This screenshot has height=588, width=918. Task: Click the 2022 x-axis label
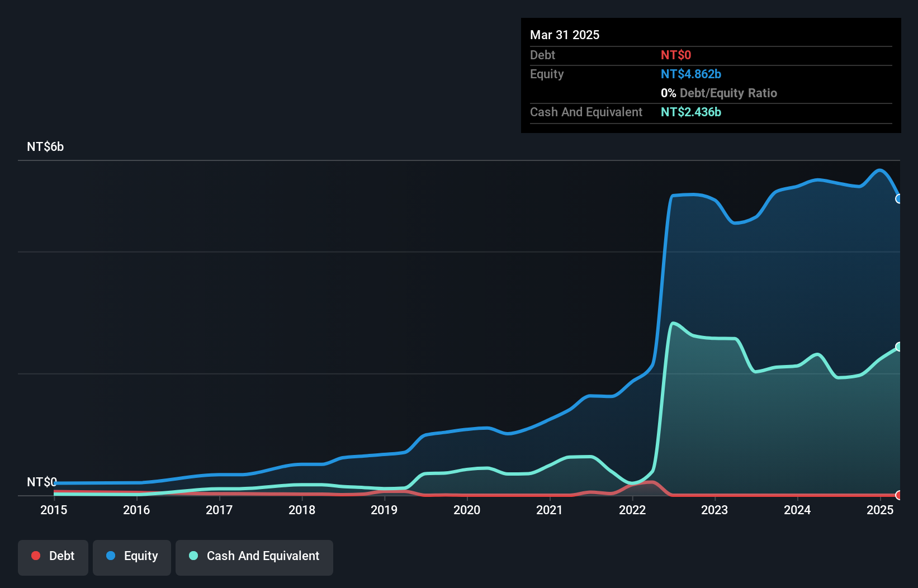[x=632, y=510]
